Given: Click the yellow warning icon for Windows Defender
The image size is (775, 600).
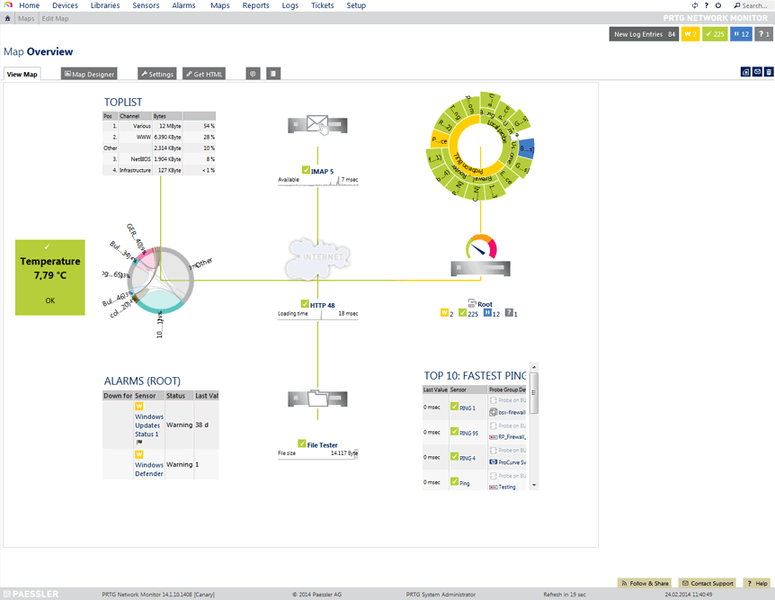Looking at the screenshot, I should pyautogui.click(x=139, y=454).
